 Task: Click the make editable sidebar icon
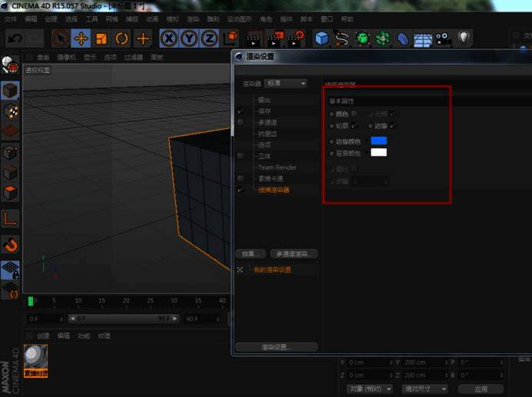tap(10, 64)
